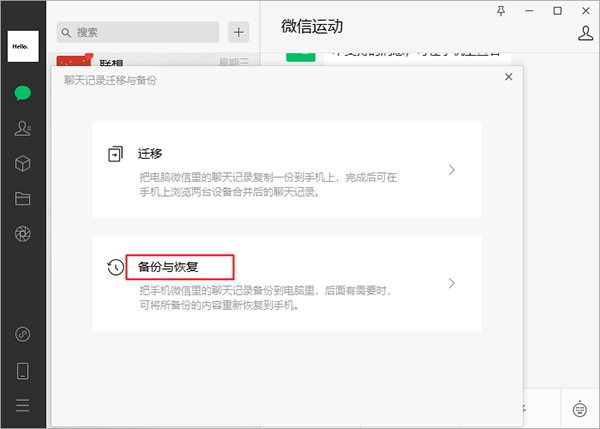The image size is (600, 429).
Task: Open the Contacts icon in sidebar
Action: pyautogui.click(x=22, y=128)
